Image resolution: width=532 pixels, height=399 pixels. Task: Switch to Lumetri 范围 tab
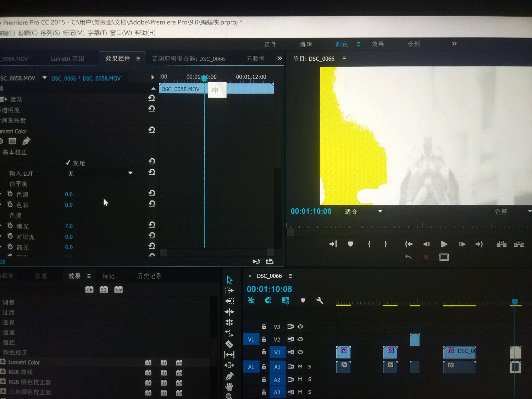coord(68,59)
